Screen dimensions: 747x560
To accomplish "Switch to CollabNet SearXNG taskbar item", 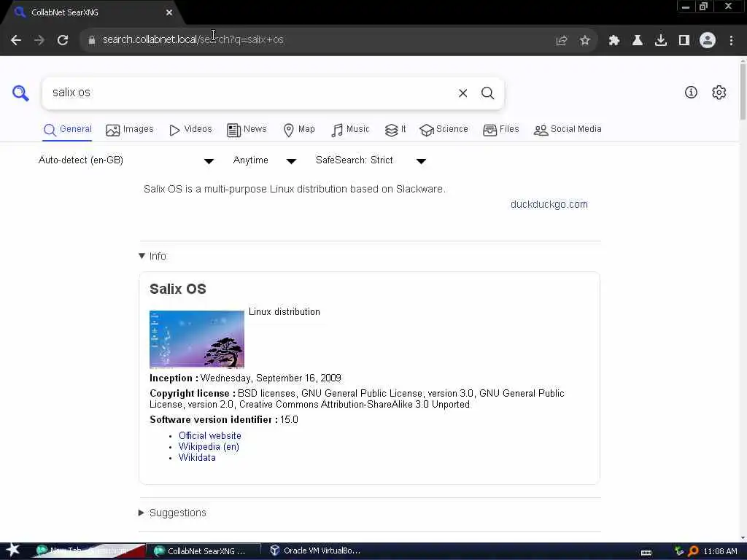I will point(203,551).
